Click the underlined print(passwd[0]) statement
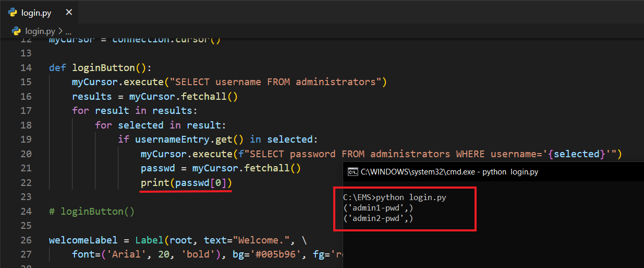Image resolution: width=644 pixels, height=268 pixels. point(186,183)
